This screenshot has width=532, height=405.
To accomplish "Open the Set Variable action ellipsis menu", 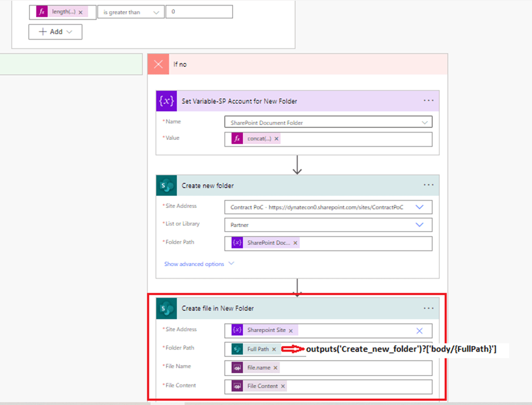I will coord(428,101).
